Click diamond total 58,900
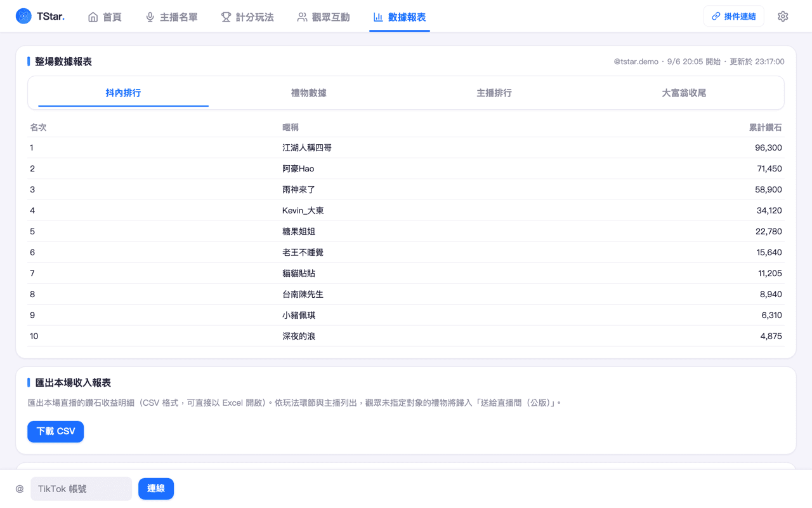The image size is (812, 508). click(x=768, y=189)
